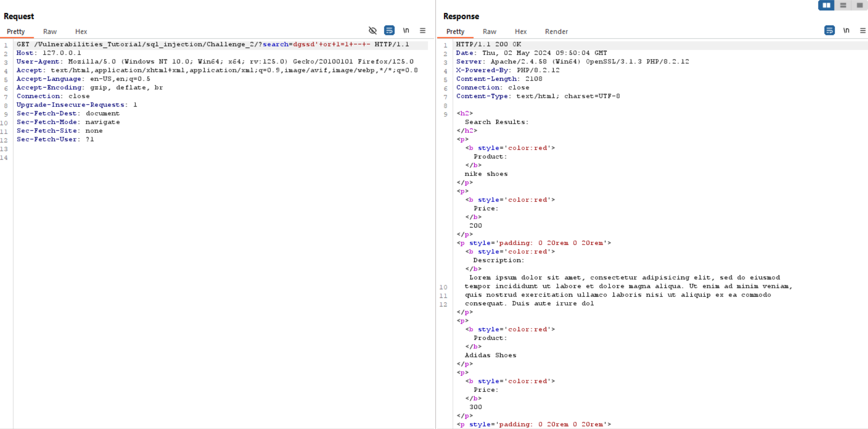Click the 'Description:' label in response
The image size is (868, 429).
pos(499,260)
